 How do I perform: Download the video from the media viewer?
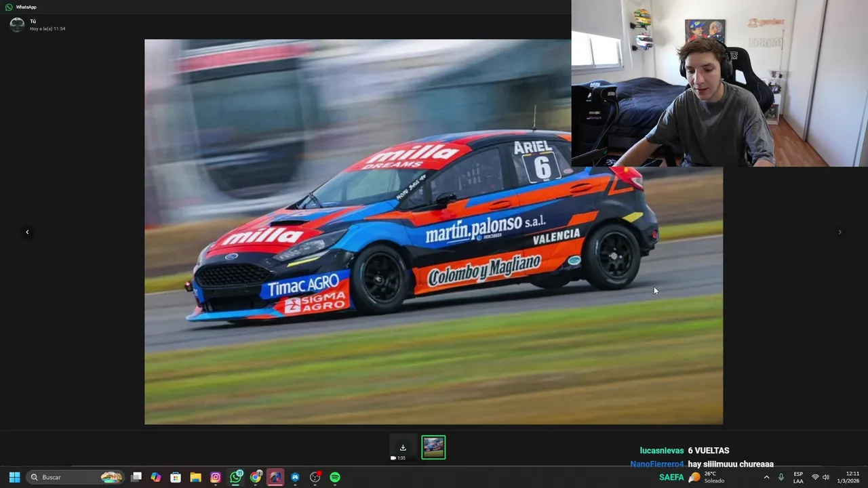403,447
